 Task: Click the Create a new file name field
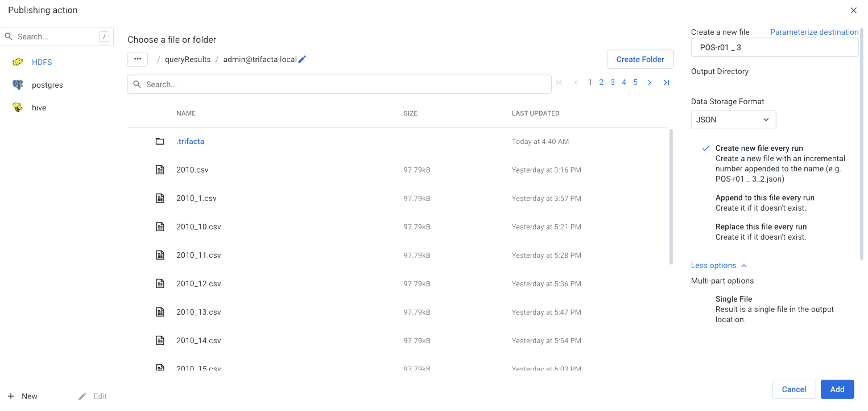(x=774, y=48)
